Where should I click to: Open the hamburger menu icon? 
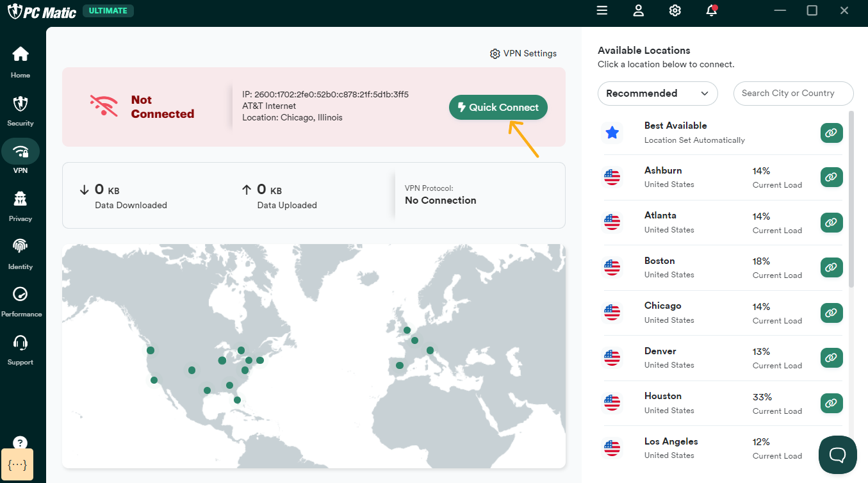coord(602,11)
